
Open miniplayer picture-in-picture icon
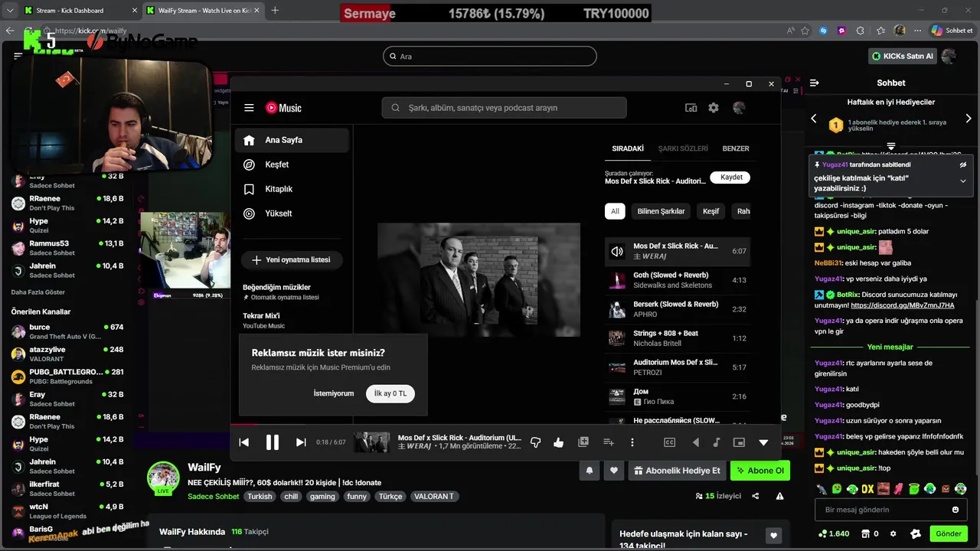click(739, 442)
